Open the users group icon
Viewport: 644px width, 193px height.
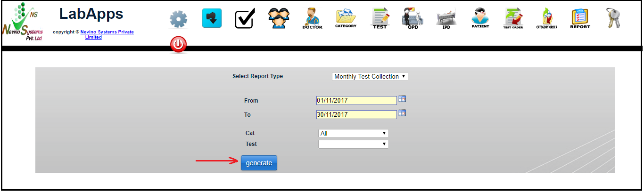coord(279,18)
